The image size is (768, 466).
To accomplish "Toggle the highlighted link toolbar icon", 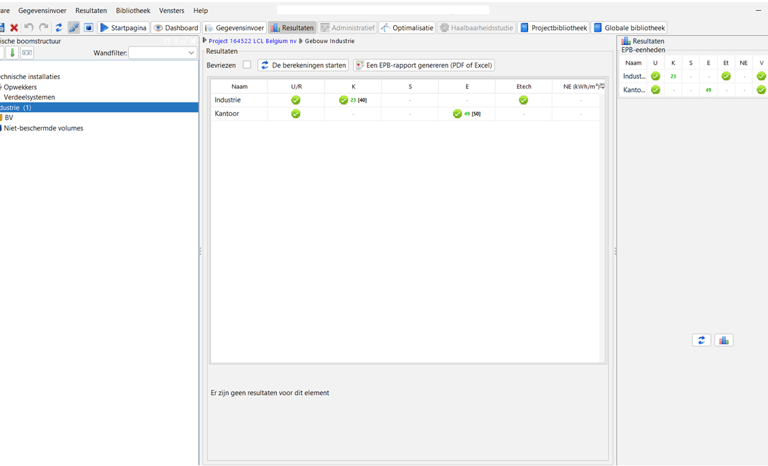I will 74,28.
